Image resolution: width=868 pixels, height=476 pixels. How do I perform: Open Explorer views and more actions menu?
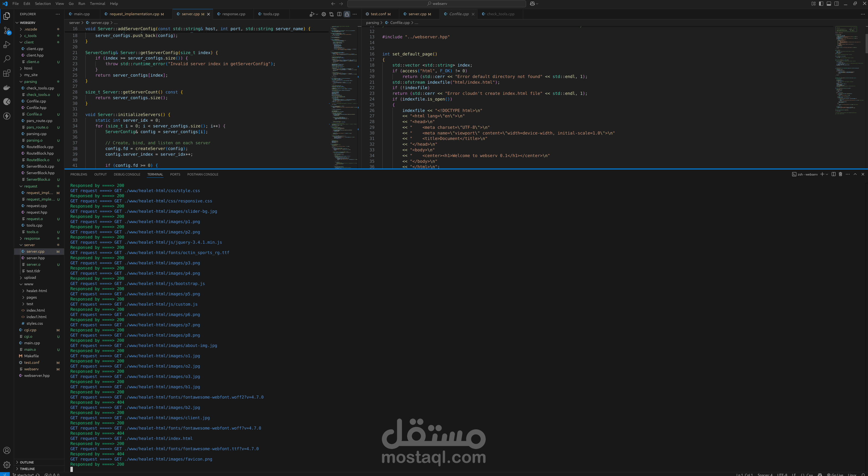(58, 14)
